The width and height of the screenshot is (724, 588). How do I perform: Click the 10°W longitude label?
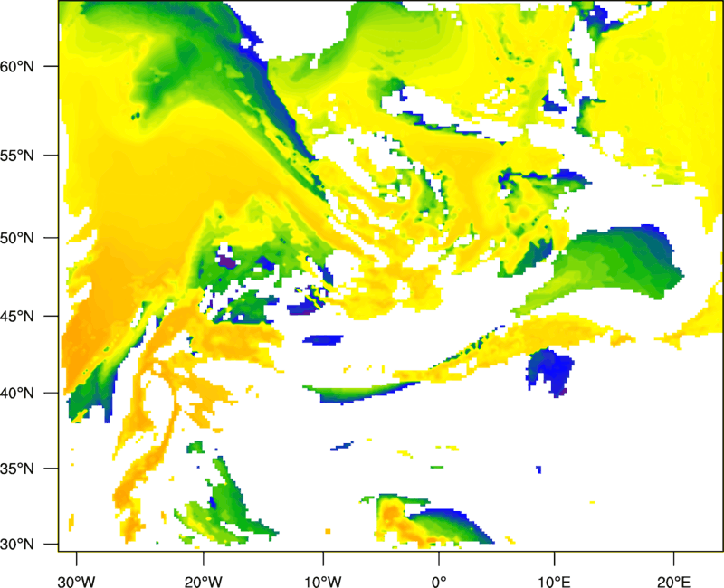[323, 582]
